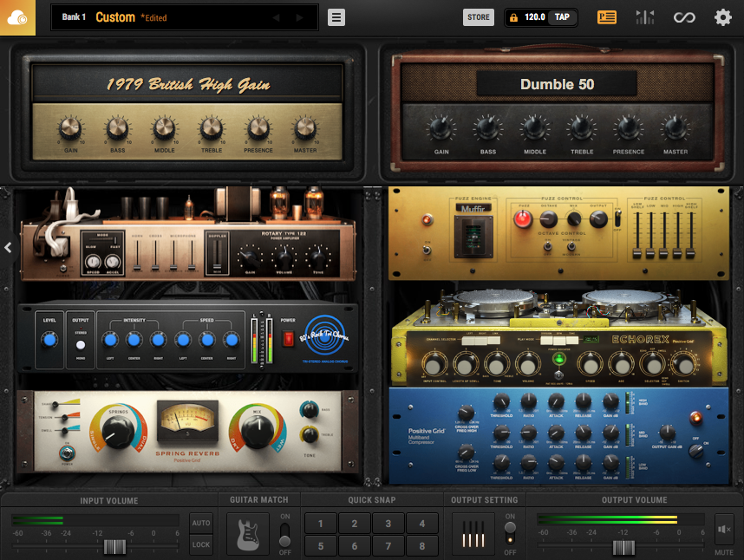This screenshot has width=744, height=560.
Task: Tap the TAP tempo button
Action: tap(562, 17)
